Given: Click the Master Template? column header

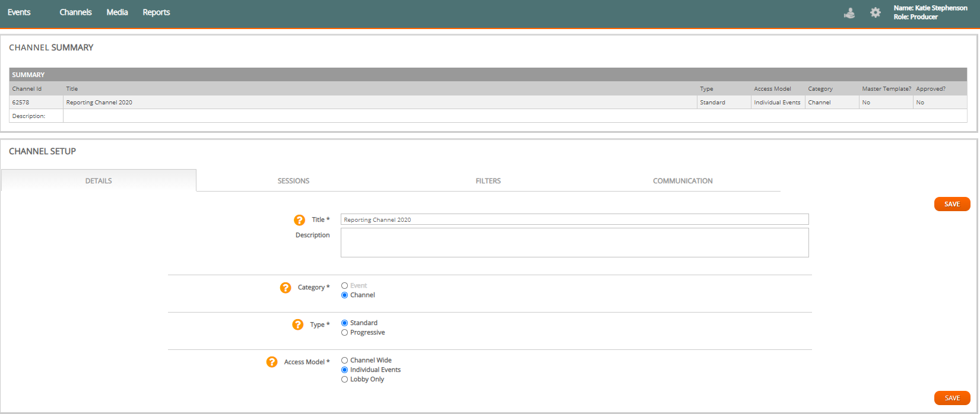Looking at the screenshot, I should click(x=886, y=89).
